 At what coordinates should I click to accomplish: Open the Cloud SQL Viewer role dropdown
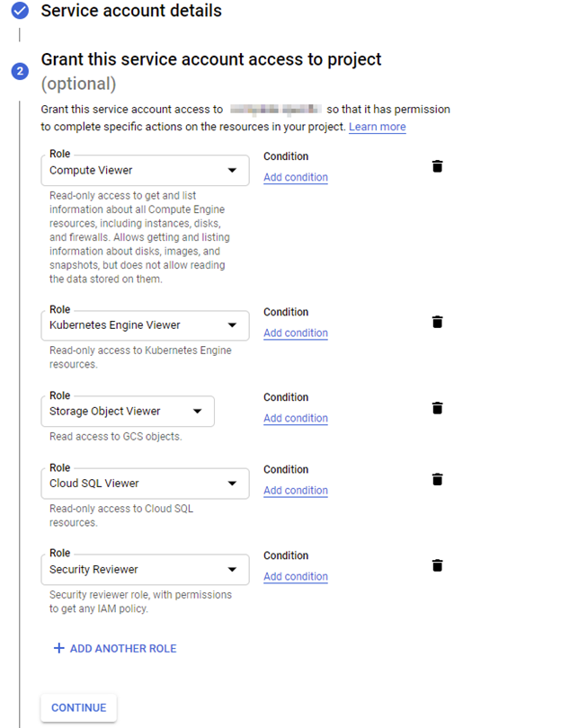tap(145, 484)
